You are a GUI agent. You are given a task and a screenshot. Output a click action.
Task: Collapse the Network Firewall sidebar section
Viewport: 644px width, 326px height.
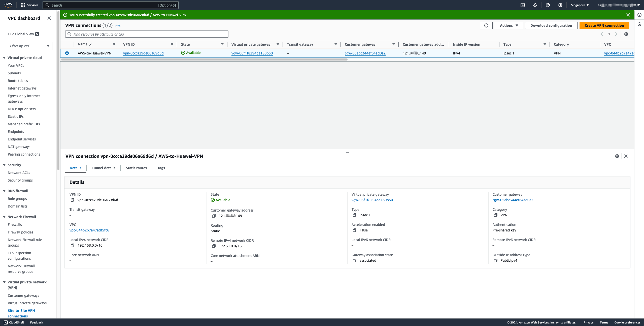(x=4, y=217)
